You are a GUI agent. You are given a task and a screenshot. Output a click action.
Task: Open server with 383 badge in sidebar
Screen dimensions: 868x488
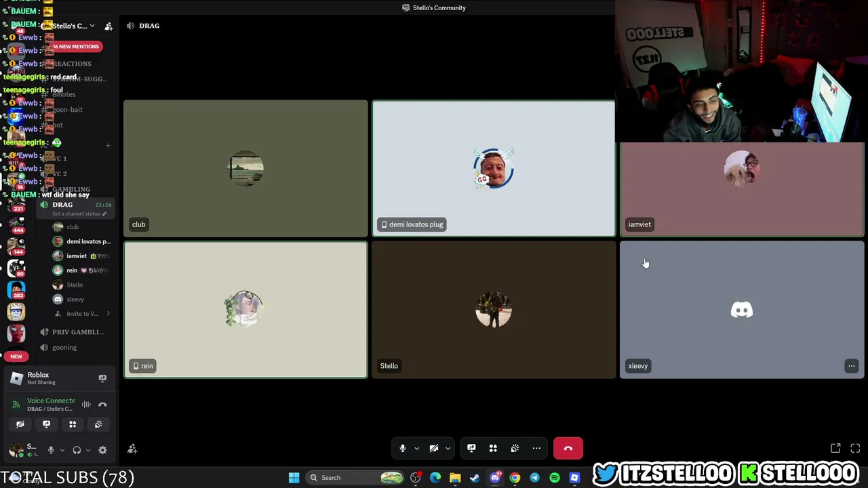(x=16, y=289)
